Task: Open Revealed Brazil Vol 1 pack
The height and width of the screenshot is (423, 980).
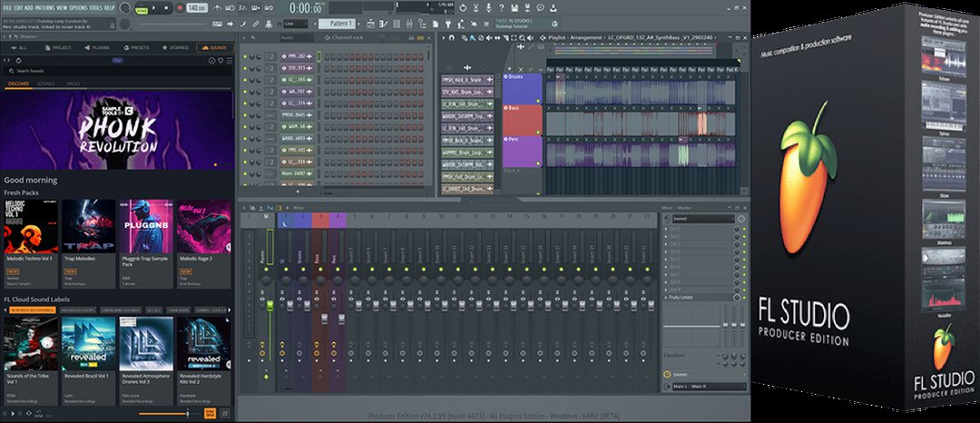Action: pyautogui.click(x=89, y=360)
